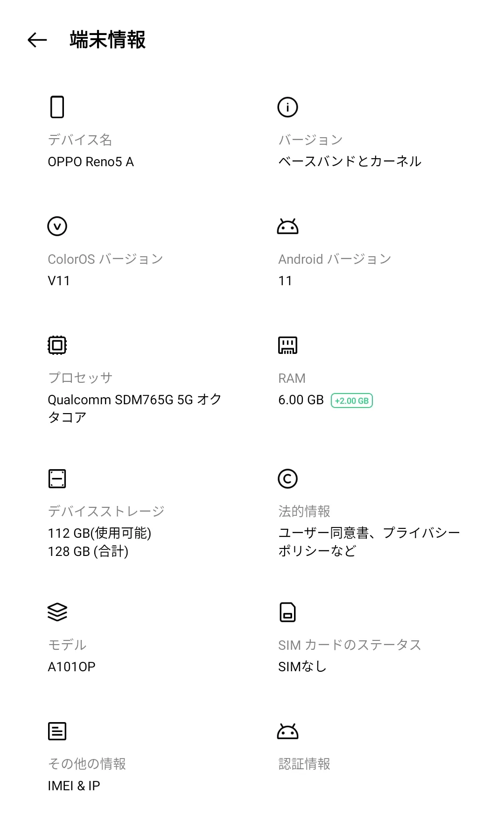Image resolution: width=504 pixels, height=836 pixels.
Task: Tap the back arrow icon
Action: click(x=37, y=40)
